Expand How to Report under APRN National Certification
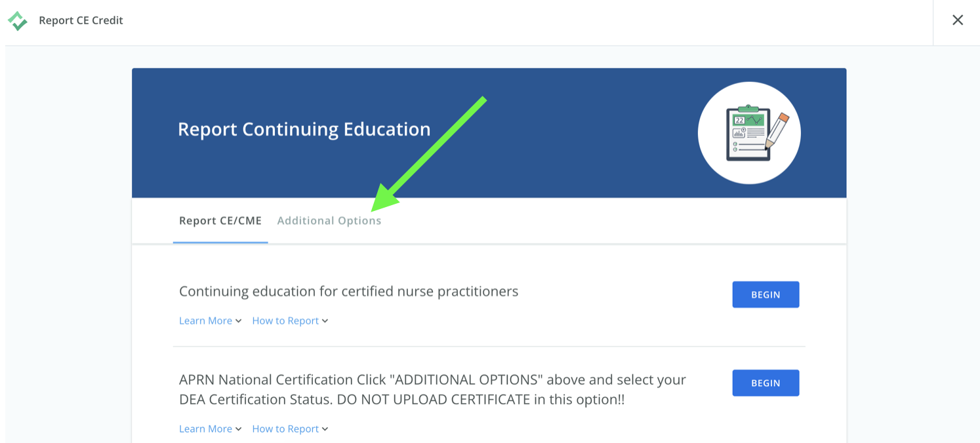The height and width of the screenshot is (443, 980). [290, 429]
